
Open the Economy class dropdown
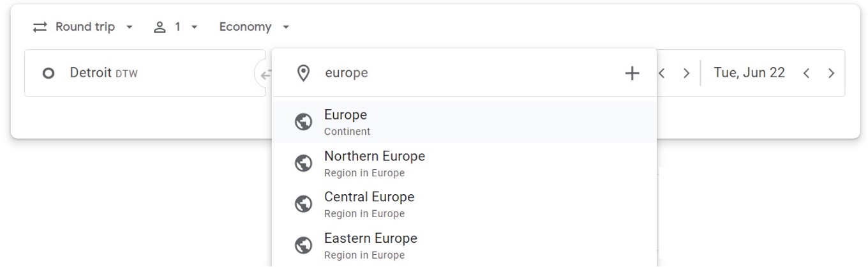254,27
